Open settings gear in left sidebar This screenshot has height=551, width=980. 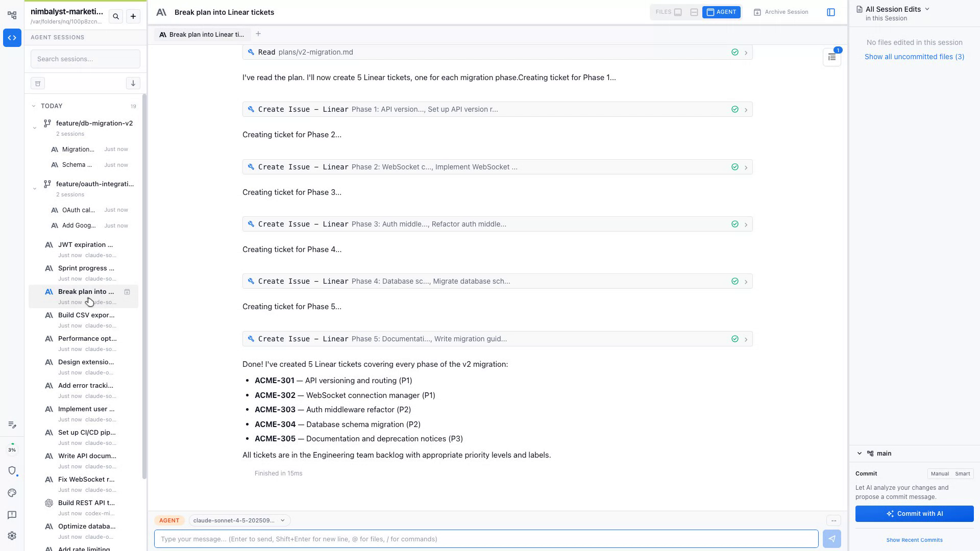pos(12,536)
